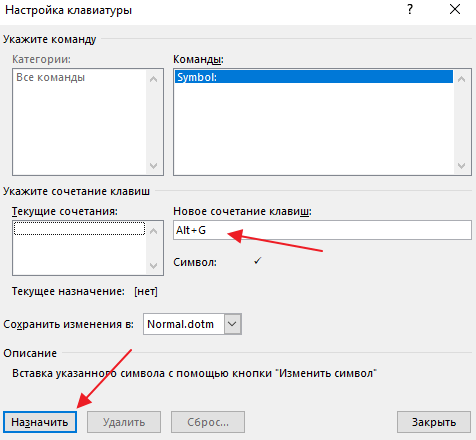This screenshot has width=476, height=440.
Task: Select the empty entry in the Текущие сочетания list
Action: coord(79,229)
